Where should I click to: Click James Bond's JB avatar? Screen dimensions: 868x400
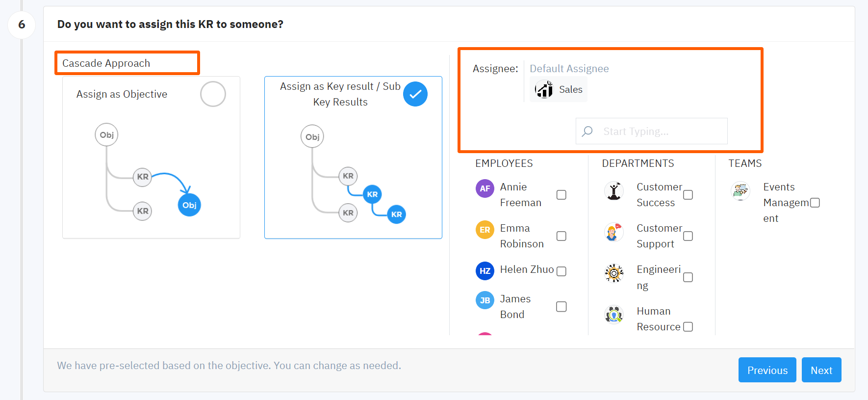coord(485,300)
